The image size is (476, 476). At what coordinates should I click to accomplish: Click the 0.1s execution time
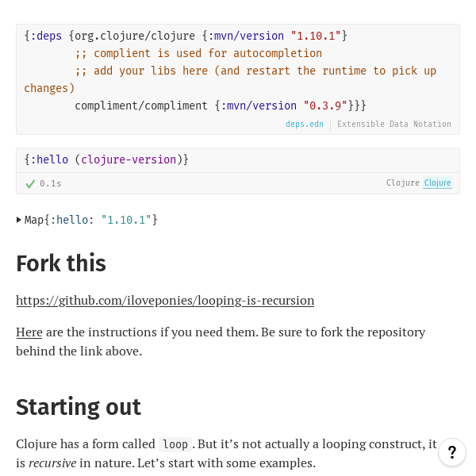[51, 183]
